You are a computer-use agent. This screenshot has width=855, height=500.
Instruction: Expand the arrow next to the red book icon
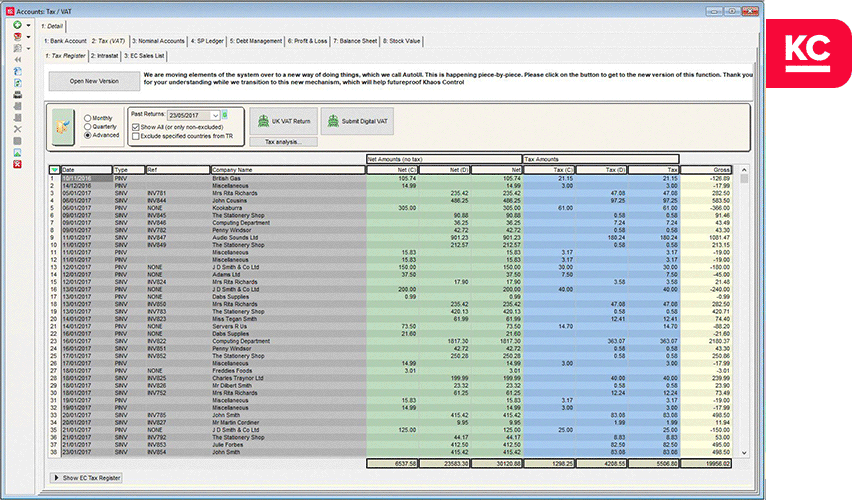click(x=28, y=38)
